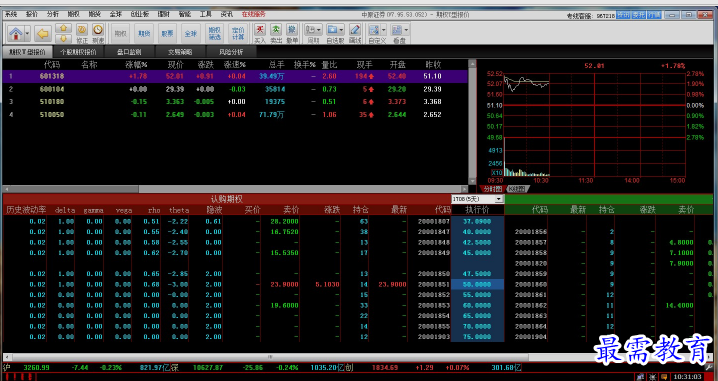Expand the 自选股 folder dropdown arrow
Viewport: 718px width, 381px height.
pos(342,30)
